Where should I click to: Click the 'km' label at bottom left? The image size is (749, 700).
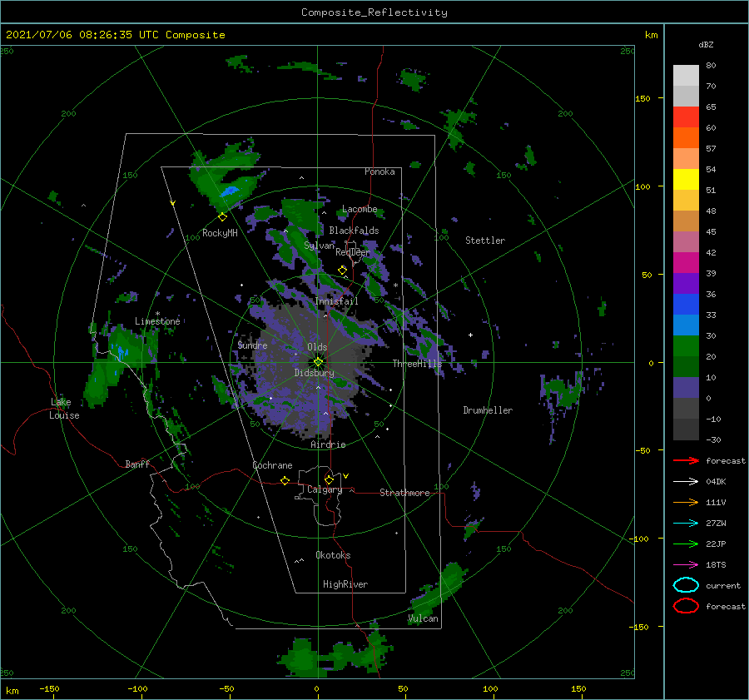[12, 691]
